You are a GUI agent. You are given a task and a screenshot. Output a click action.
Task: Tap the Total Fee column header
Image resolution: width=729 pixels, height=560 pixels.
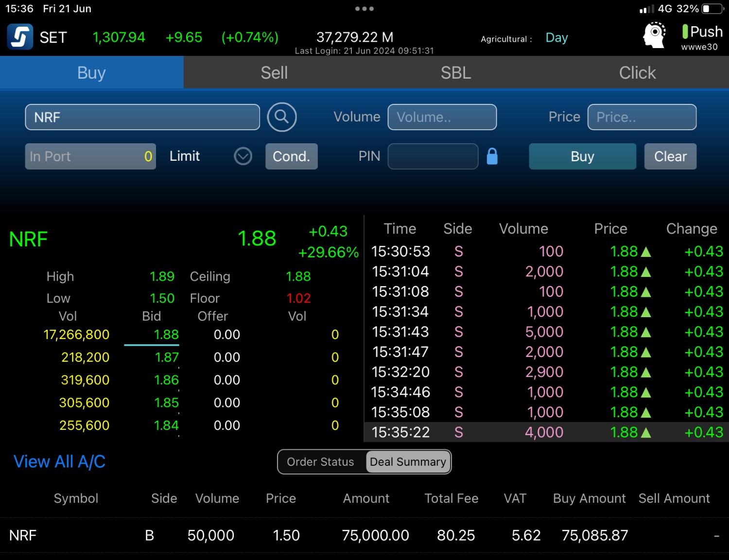pos(451,498)
